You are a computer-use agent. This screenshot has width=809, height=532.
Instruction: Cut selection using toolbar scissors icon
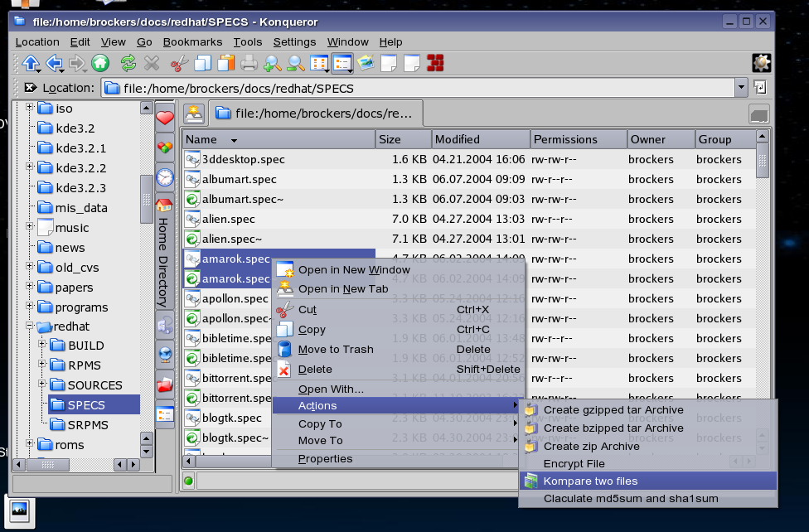(x=180, y=64)
